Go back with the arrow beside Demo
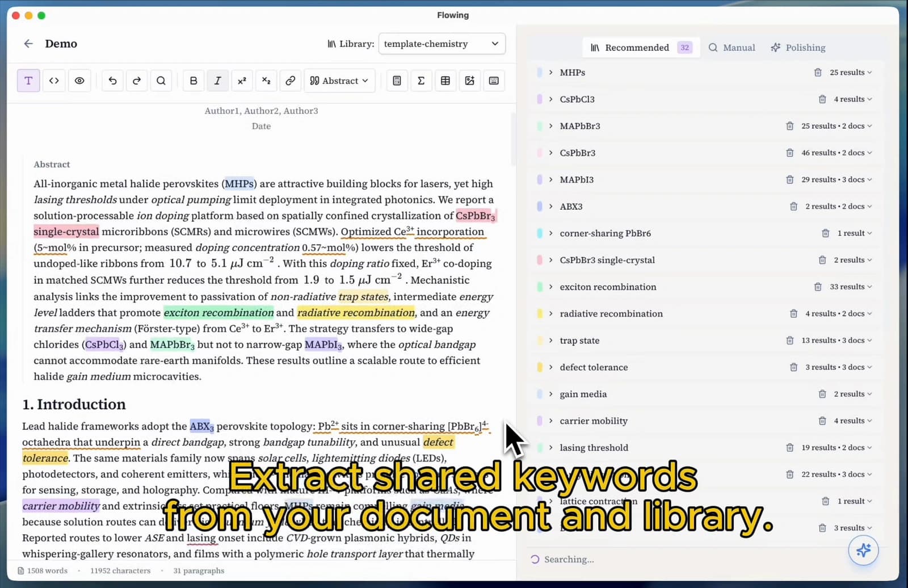The width and height of the screenshot is (908, 588). [x=28, y=44]
